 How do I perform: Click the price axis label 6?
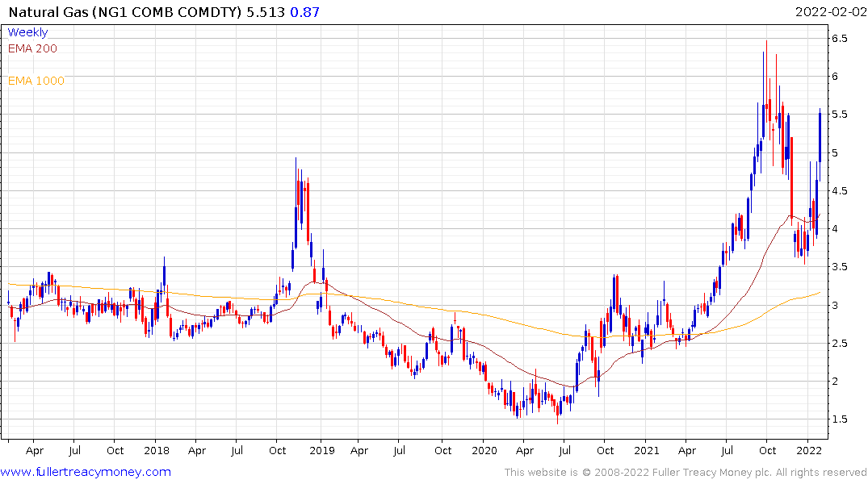click(x=835, y=77)
